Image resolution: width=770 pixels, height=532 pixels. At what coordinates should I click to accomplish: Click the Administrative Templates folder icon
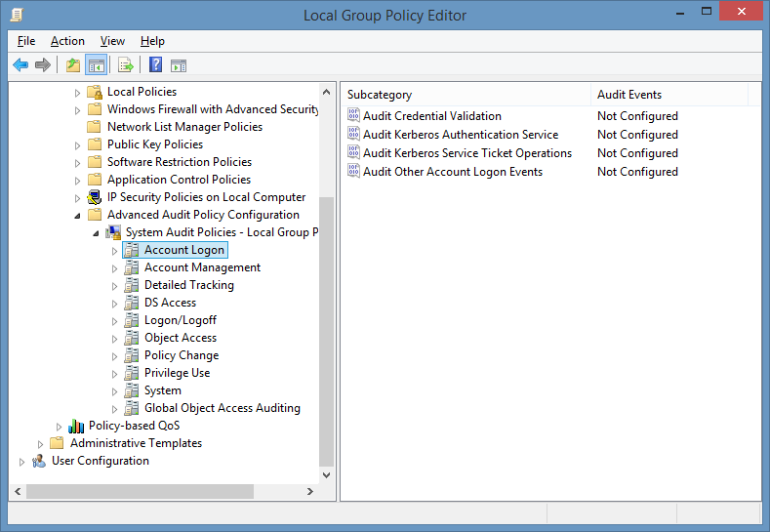click(x=57, y=443)
